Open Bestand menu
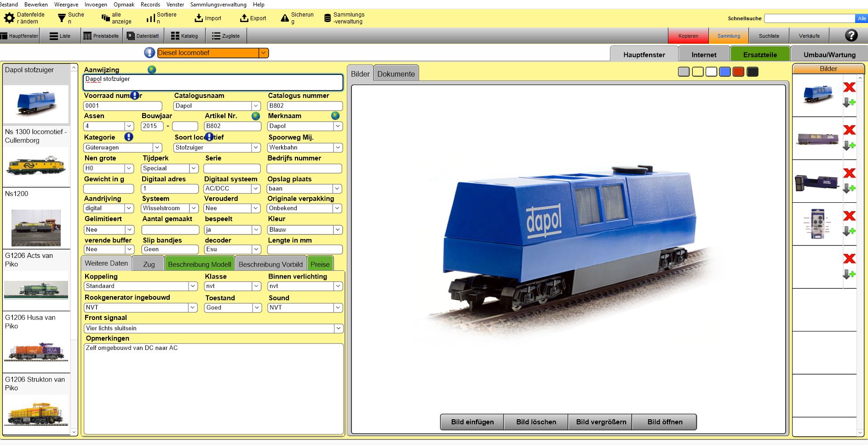The width and height of the screenshot is (868, 445). (9, 5)
